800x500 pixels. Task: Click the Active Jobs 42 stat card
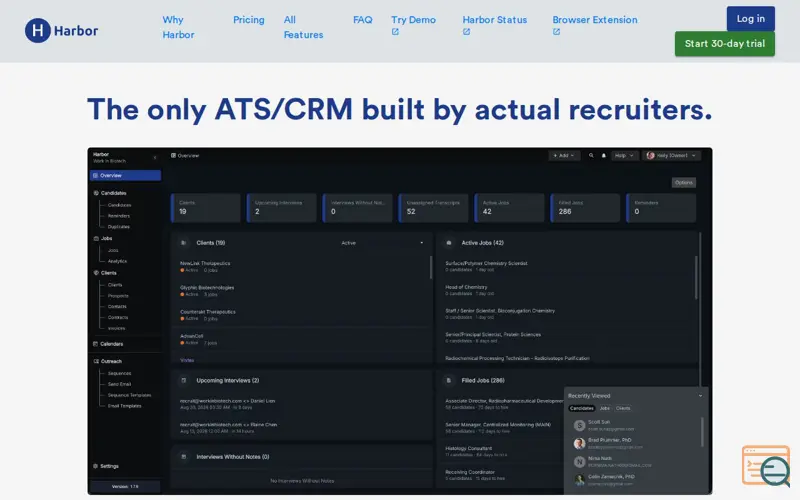pos(509,208)
